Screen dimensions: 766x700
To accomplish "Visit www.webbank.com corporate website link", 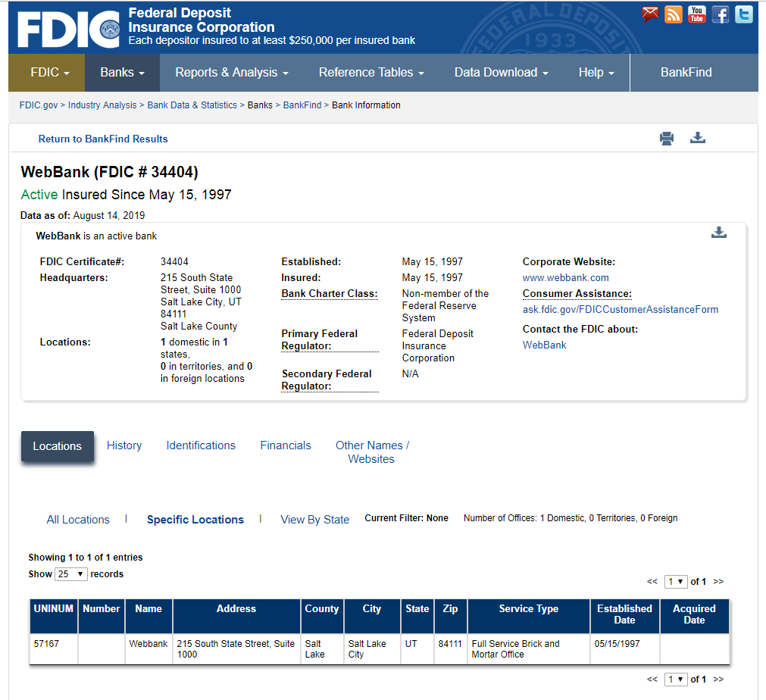I will (566, 277).
